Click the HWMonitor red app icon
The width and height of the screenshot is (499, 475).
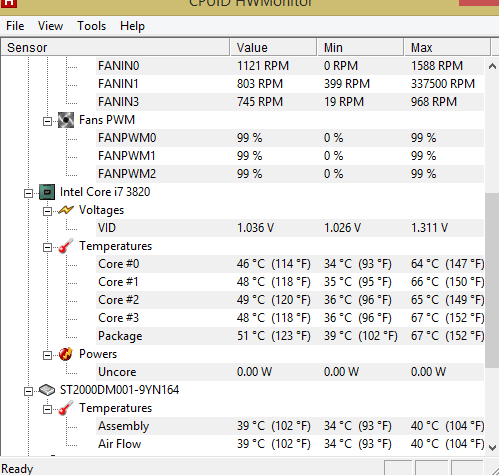tap(8, 3)
